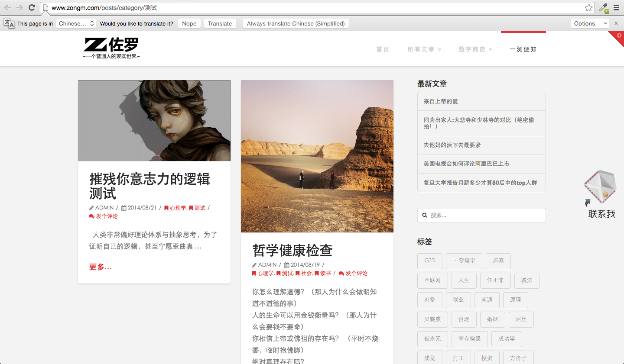624x364 pixels.
Task: Click 发个评论 under the logic test post
Action: (x=104, y=216)
